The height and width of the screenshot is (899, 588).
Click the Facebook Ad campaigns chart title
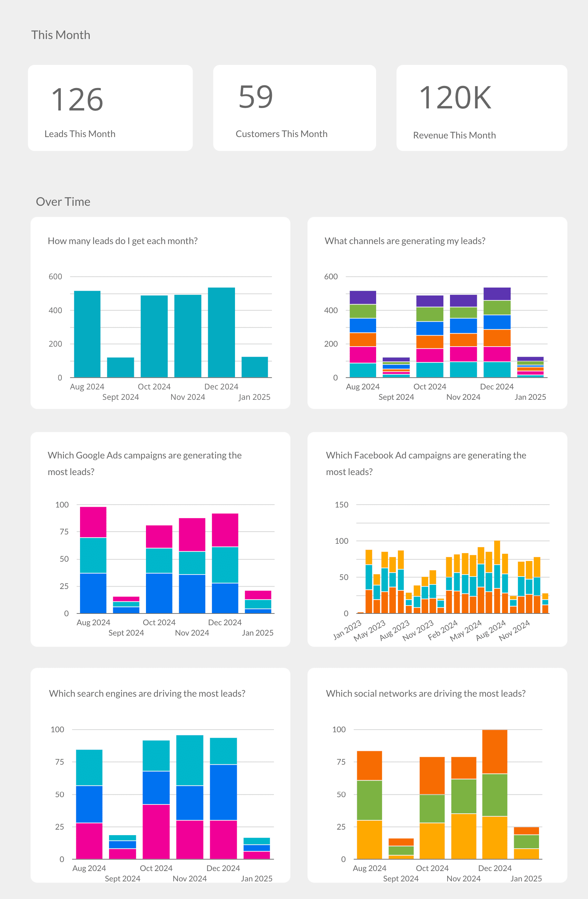coord(426,463)
